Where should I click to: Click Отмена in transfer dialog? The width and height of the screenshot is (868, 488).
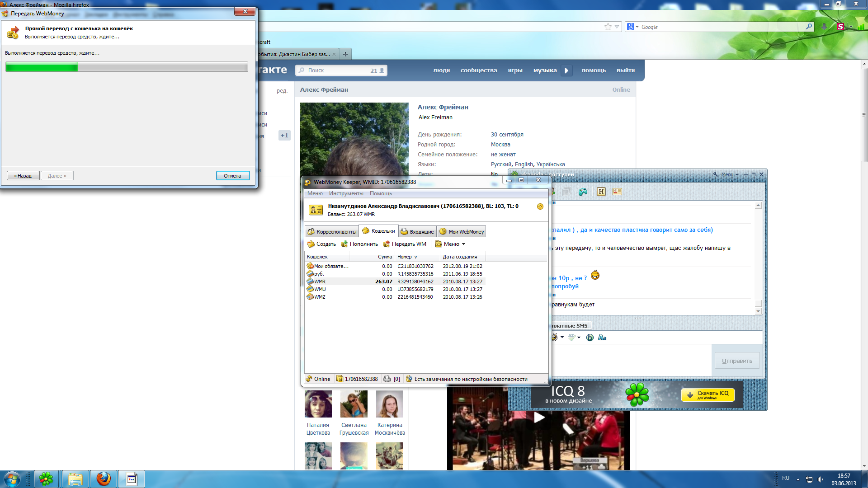(x=232, y=176)
